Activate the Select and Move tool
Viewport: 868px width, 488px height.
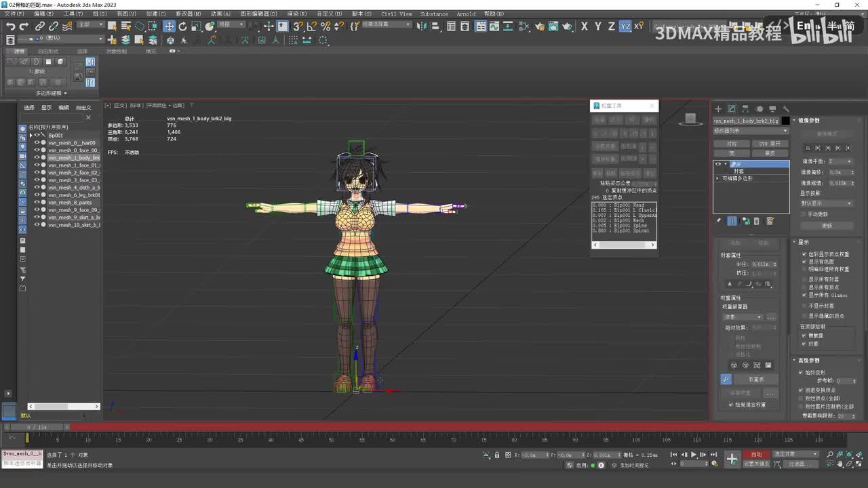pos(169,26)
